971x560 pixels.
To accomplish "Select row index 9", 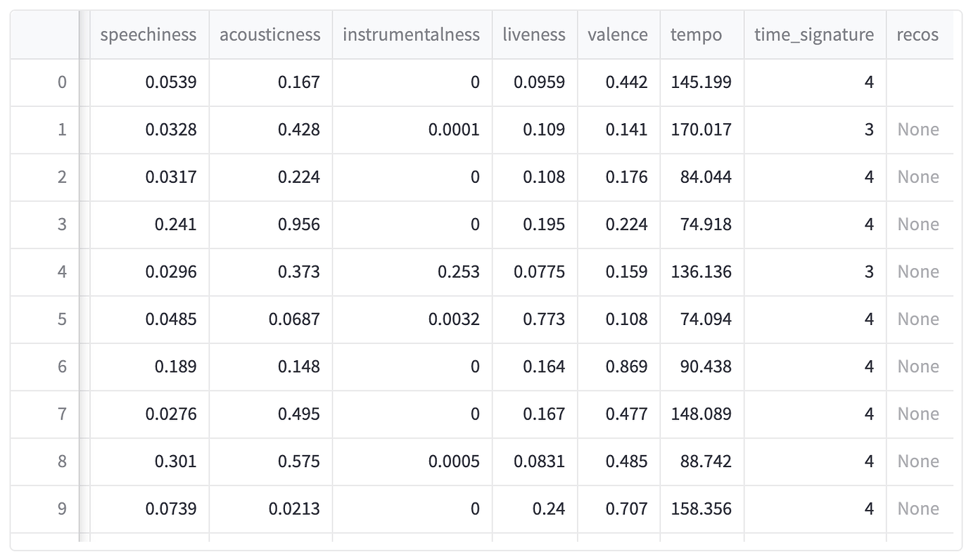I will (x=62, y=509).
